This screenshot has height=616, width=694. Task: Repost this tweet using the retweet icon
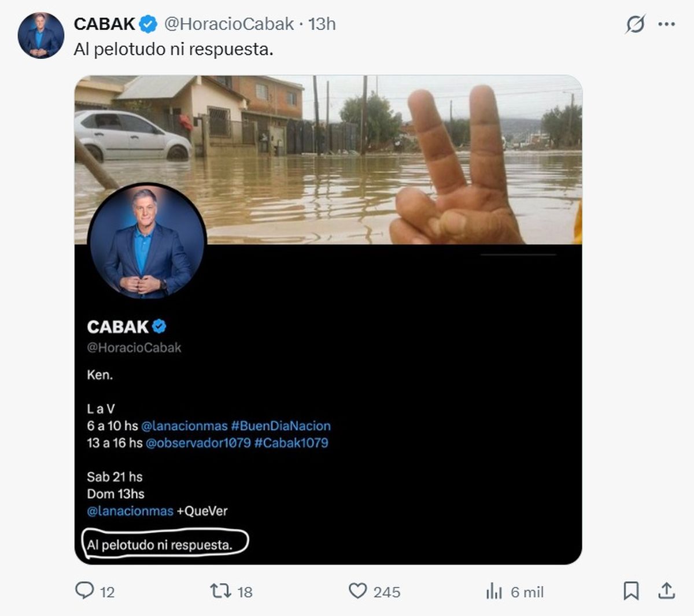[x=220, y=591]
